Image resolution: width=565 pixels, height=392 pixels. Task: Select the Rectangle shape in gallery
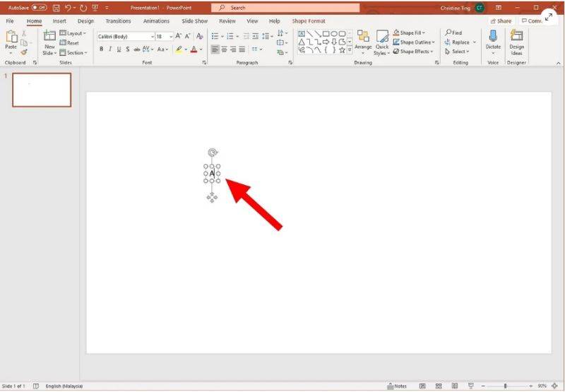[x=326, y=34]
